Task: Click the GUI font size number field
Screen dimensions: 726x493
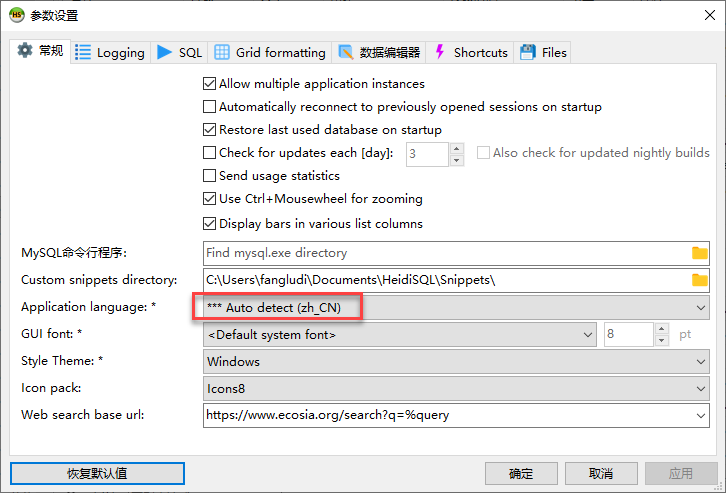Action: point(629,335)
